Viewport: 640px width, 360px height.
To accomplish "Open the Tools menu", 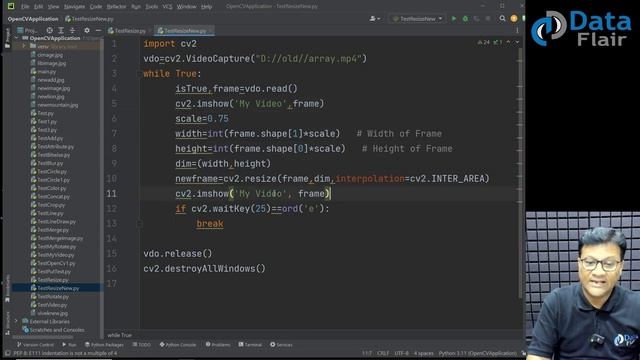I will click(151, 7).
